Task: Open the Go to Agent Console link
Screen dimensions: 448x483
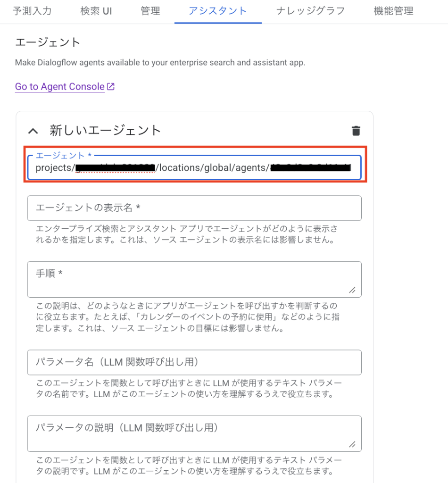Action: (59, 87)
